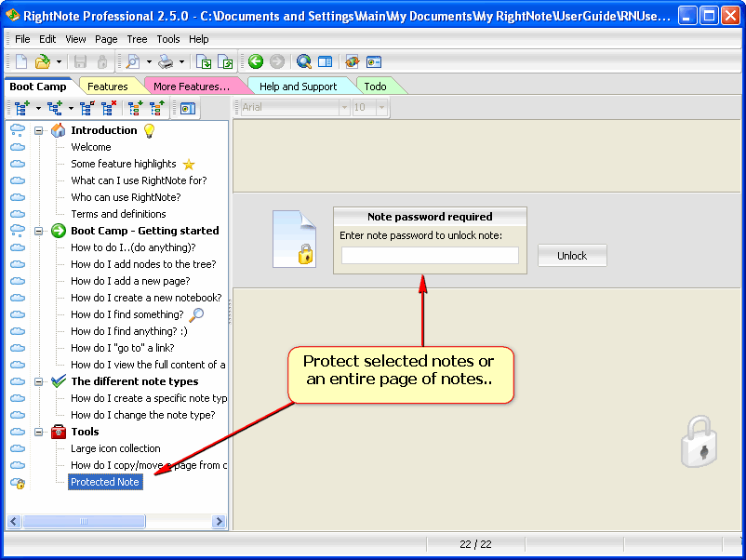Open the font size 10 combo box
Viewport: 746px width, 560px height.
369,108
